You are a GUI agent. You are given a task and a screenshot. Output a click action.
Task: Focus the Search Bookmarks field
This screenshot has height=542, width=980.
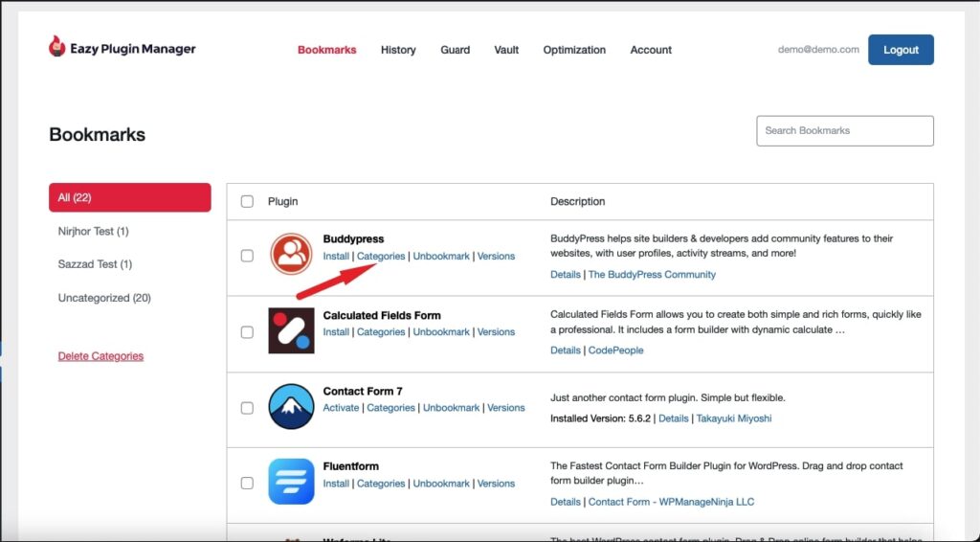point(845,130)
